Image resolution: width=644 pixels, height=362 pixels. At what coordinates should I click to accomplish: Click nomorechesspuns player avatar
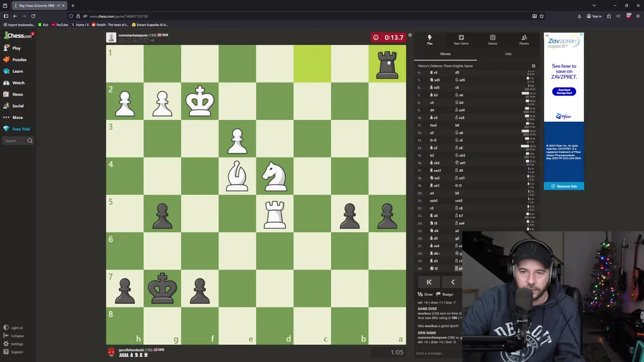tap(111, 37)
